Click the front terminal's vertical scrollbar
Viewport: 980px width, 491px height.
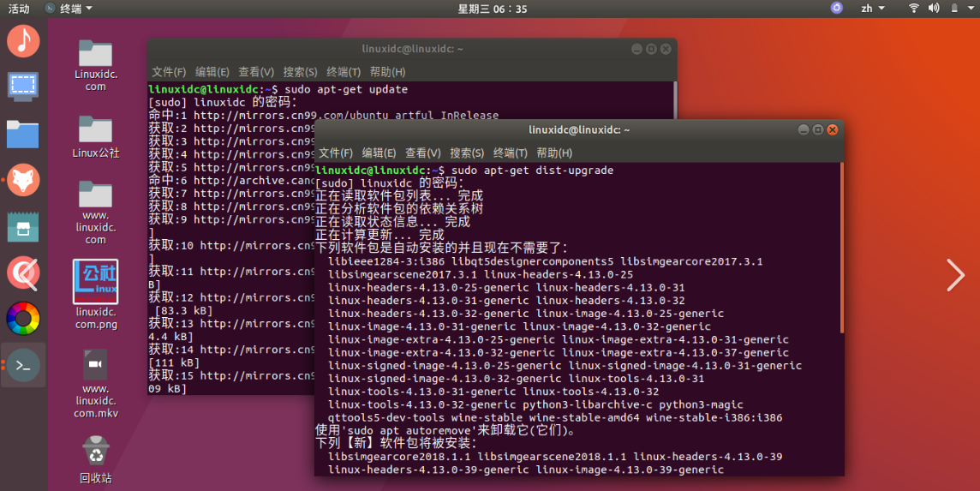(x=842, y=248)
